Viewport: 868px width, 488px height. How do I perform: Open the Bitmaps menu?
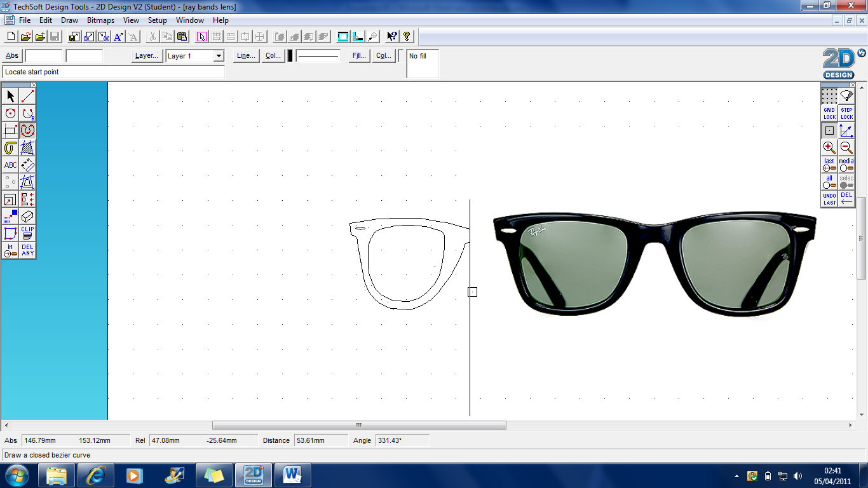(x=100, y=20)
